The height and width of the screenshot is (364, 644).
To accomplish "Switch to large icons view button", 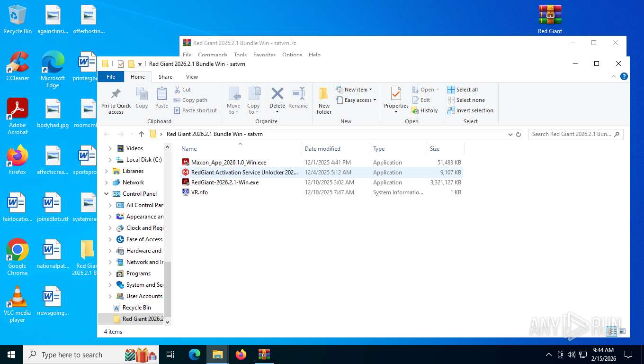I will pyautogui.click(x=622, y=331).
